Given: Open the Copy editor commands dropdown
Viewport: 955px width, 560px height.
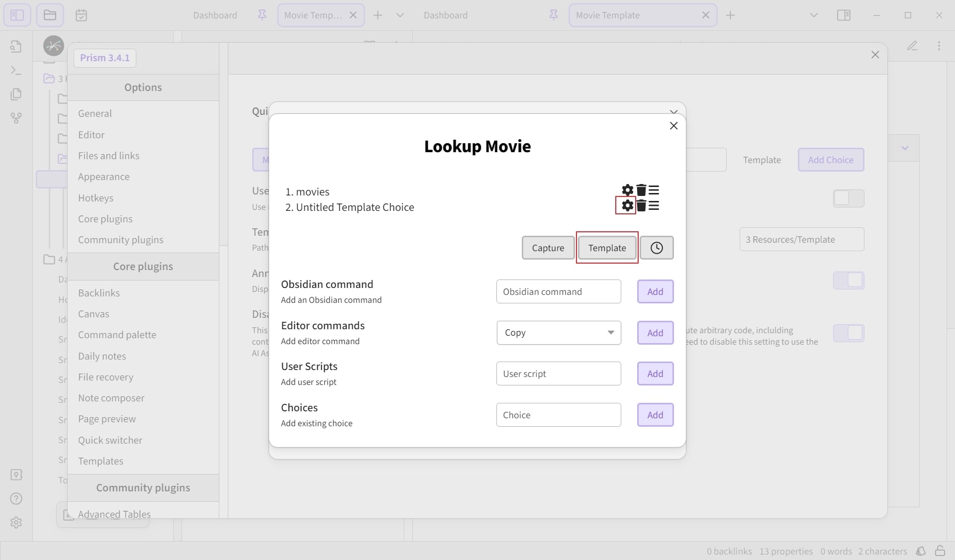Looking at the screenshot, I should [559, 333].
